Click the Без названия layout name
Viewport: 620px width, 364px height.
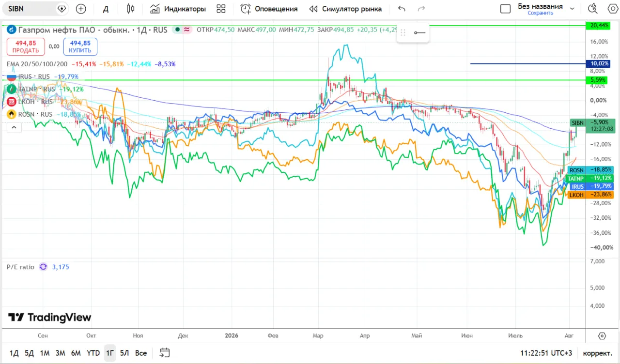[540, 6]
